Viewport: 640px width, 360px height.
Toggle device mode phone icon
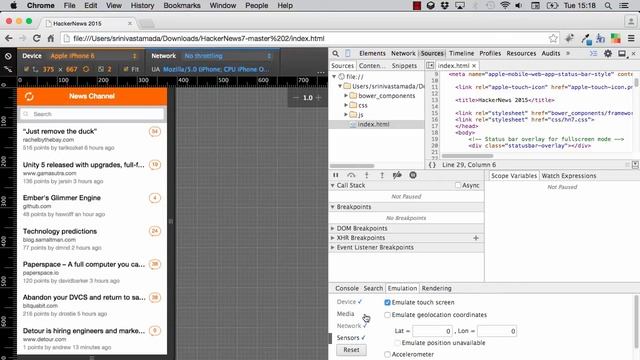click(x=348, y=53)
